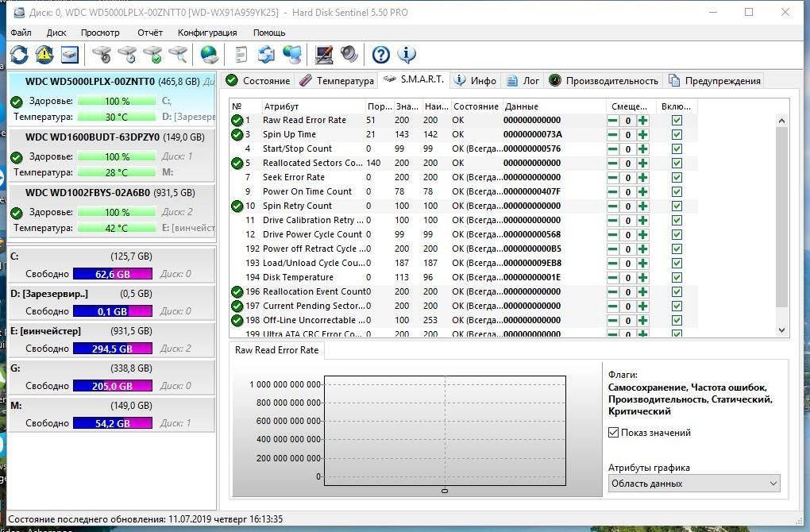Click the speaker sound toolbar icon
The width and height of the screenshot is (810, 532).
coord(349,54)
